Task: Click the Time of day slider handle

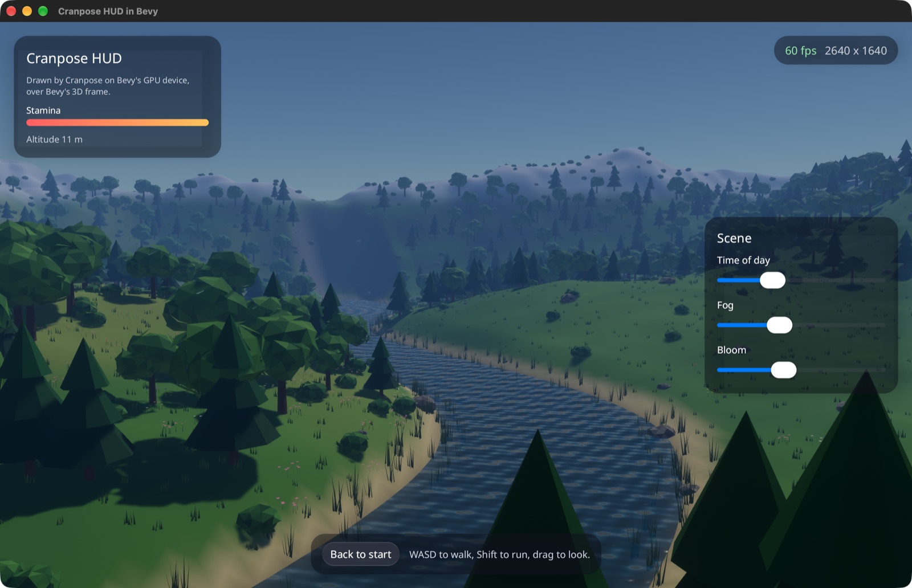Action: (x=772, y=280)
